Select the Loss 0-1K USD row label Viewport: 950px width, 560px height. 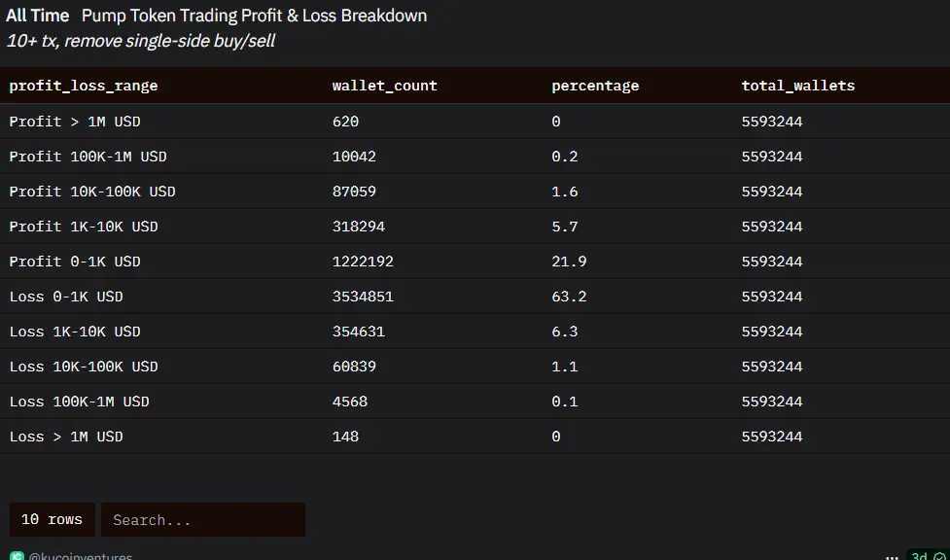click(66, 297)
